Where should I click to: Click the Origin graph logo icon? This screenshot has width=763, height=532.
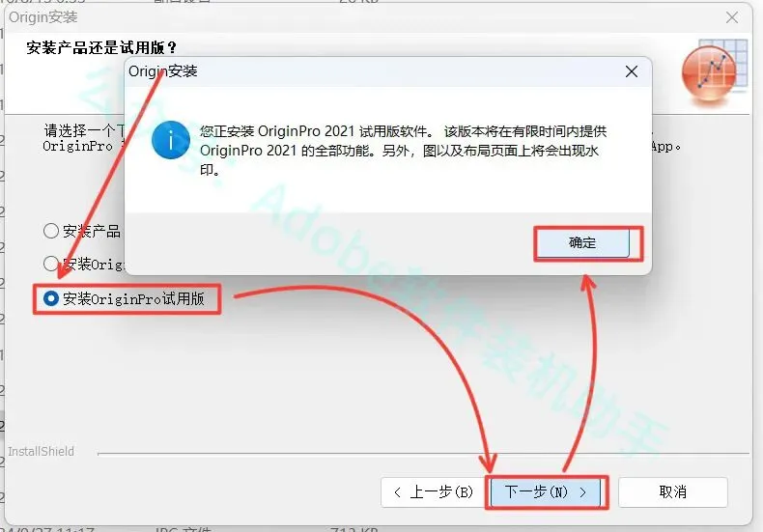coord(715,71)
